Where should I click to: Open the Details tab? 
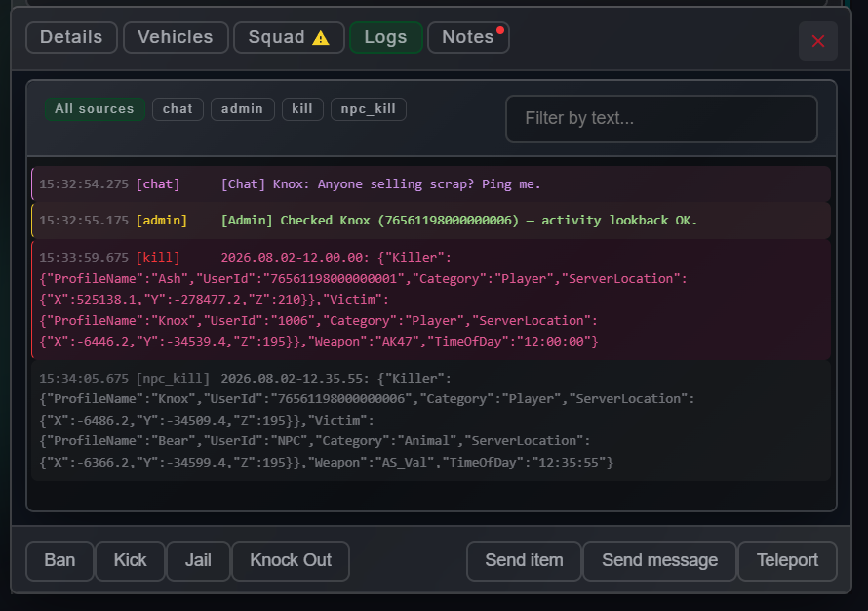(x=71, y=38)
